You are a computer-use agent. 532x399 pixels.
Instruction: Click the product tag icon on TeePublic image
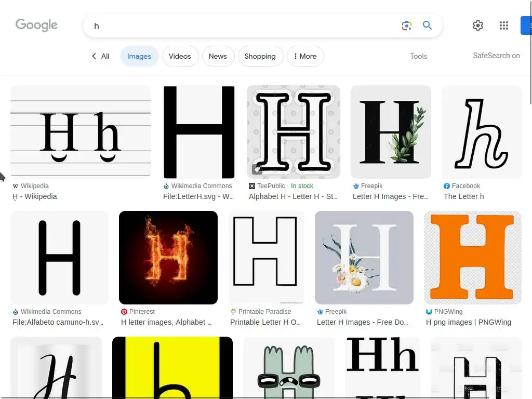point(257,169)
